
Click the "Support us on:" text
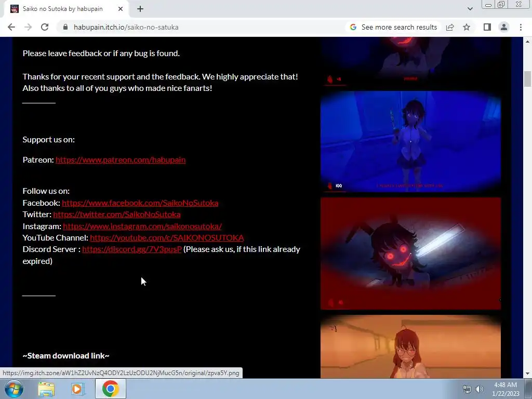48,139
